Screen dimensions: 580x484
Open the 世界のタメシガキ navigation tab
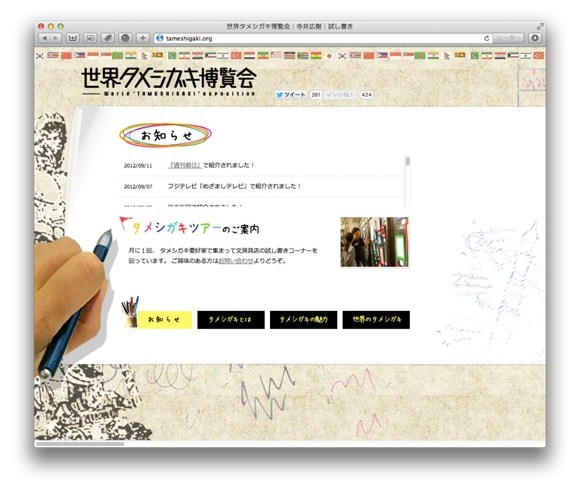(376, 320)
